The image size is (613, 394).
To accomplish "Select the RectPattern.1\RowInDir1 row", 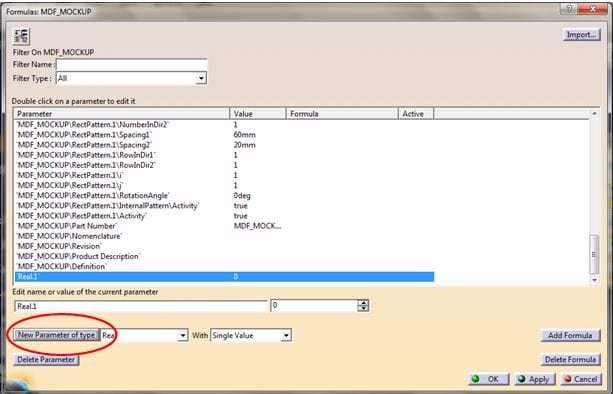I will tap(224, 155).
